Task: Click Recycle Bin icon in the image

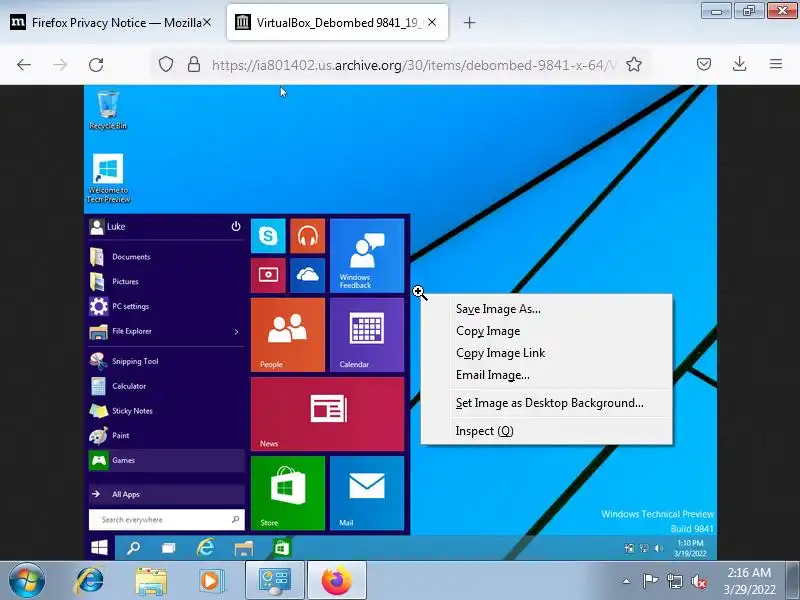Action: (108, 110)
